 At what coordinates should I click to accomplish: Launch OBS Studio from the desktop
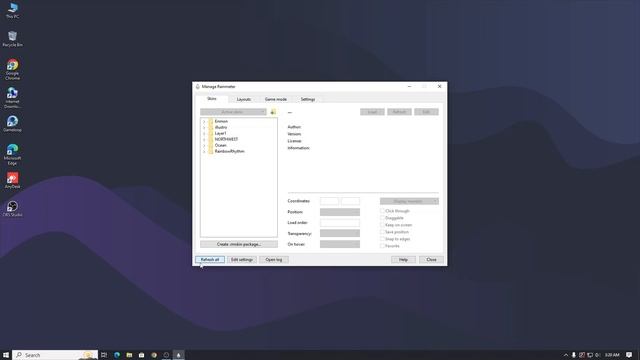12,209
